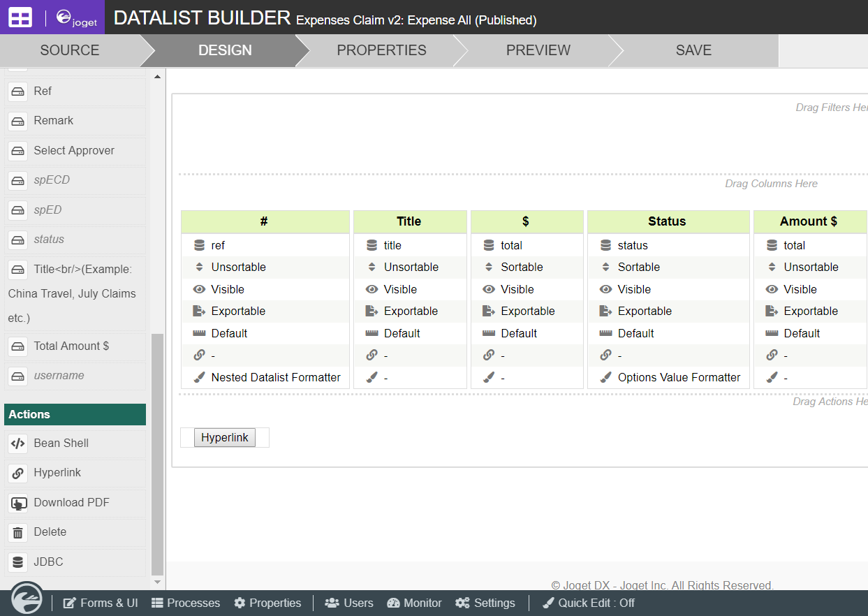Click Exportable in the $ column
Viewport: 868px width, 616px height.
point(528,311)
